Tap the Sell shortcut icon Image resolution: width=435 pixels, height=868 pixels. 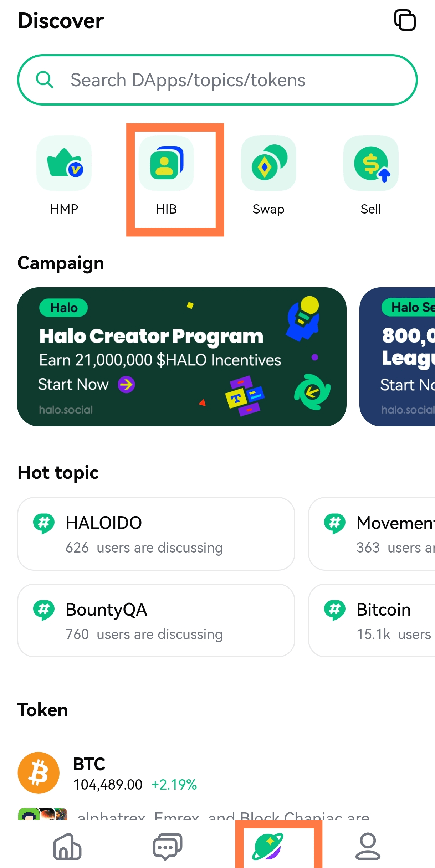click(371, 164)
